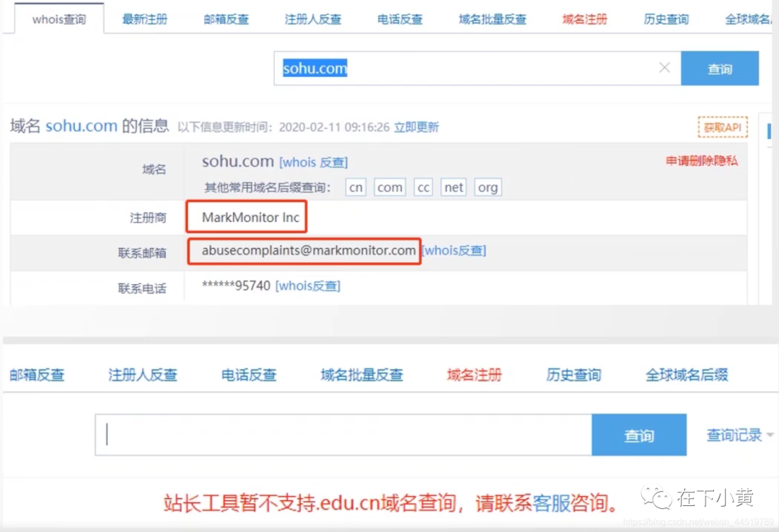Click whois反查 link beside phone number
Image resolution: width=779 pixels, height=532 pixels.
pyautogui.click(x=308, y=285)
